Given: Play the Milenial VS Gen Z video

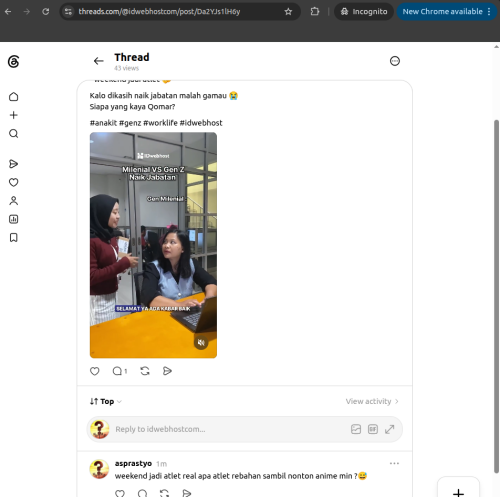Looking at the screenshot, I should (x=153, y=245).
